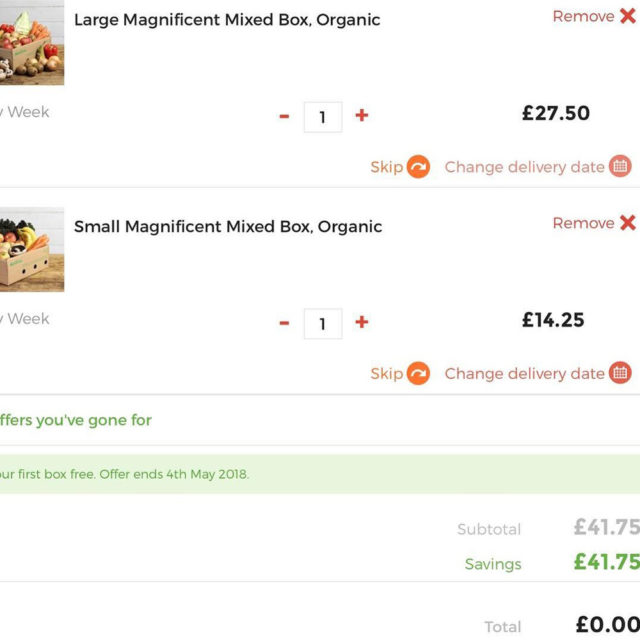The image size is (640, 640).
Task: Click the X icon to remove the Large Magnificent Mixed Box
Action: [x=628, y=16]
